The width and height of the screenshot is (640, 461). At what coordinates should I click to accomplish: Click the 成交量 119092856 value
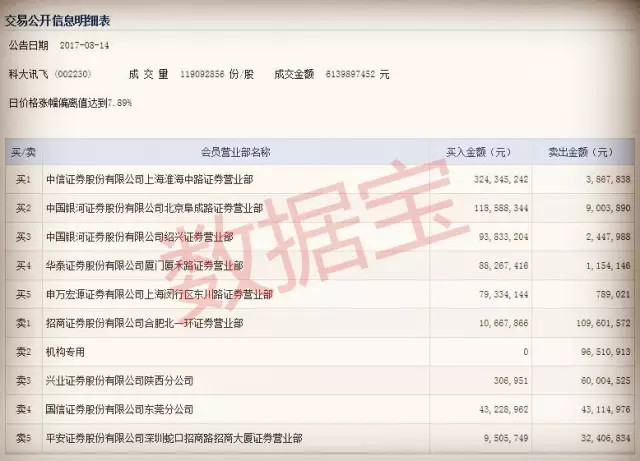pos(217,73)
